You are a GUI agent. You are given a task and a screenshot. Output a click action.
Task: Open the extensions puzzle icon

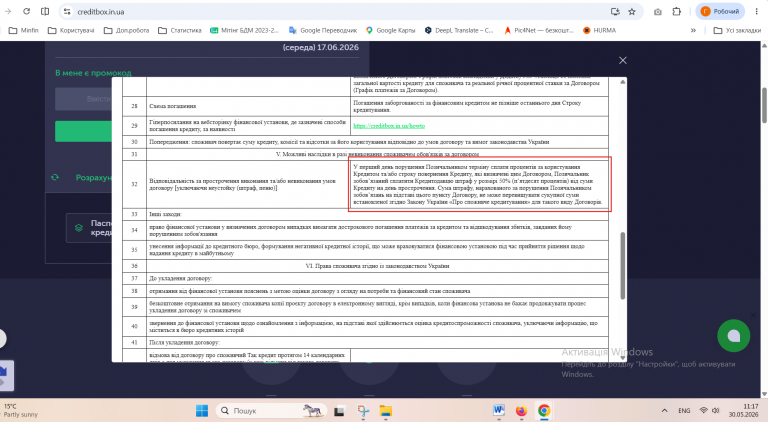676,11
